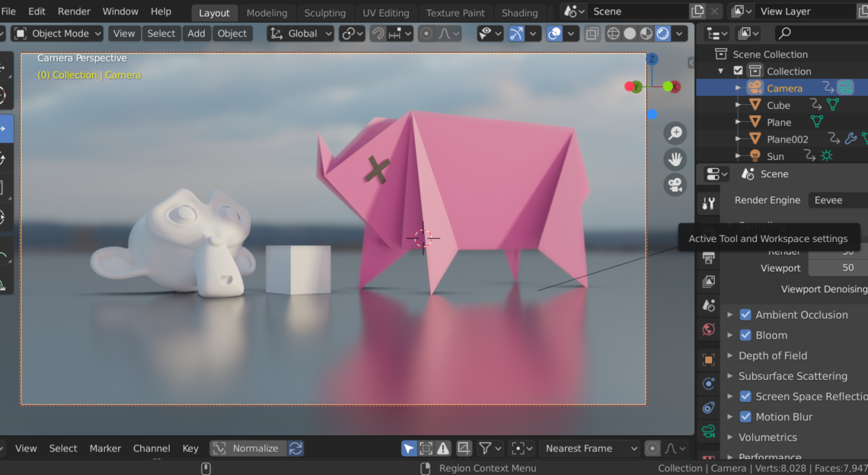Open the Render menu
The width and height of the screenshot is (868, 475).
pos(74,11)
